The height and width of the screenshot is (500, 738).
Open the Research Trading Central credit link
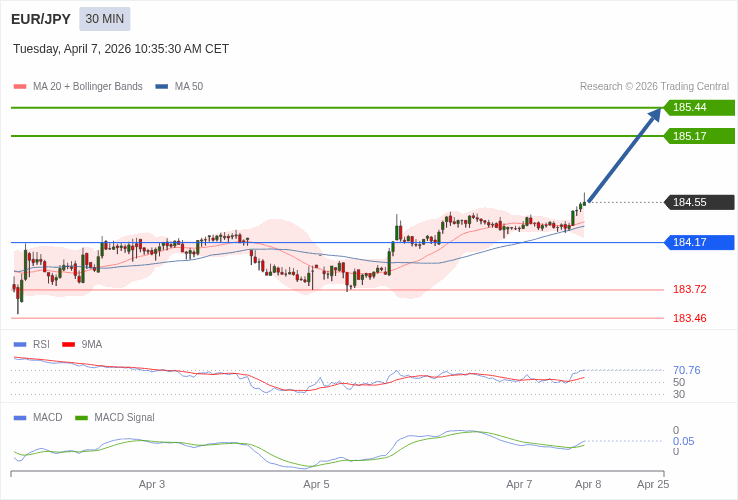pos(654,87)
